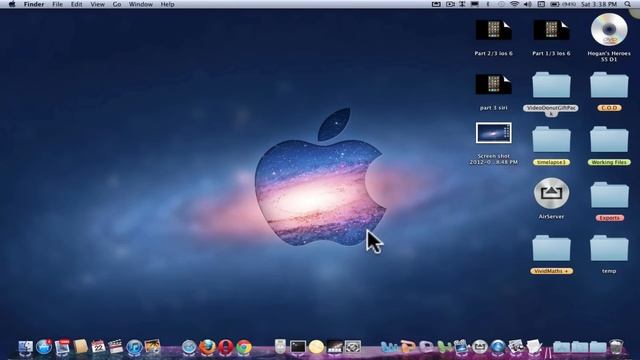The height and width of the screenshot is (360, 640).
Task: Open Google Chrome from the dock
Action: (244, 347)
